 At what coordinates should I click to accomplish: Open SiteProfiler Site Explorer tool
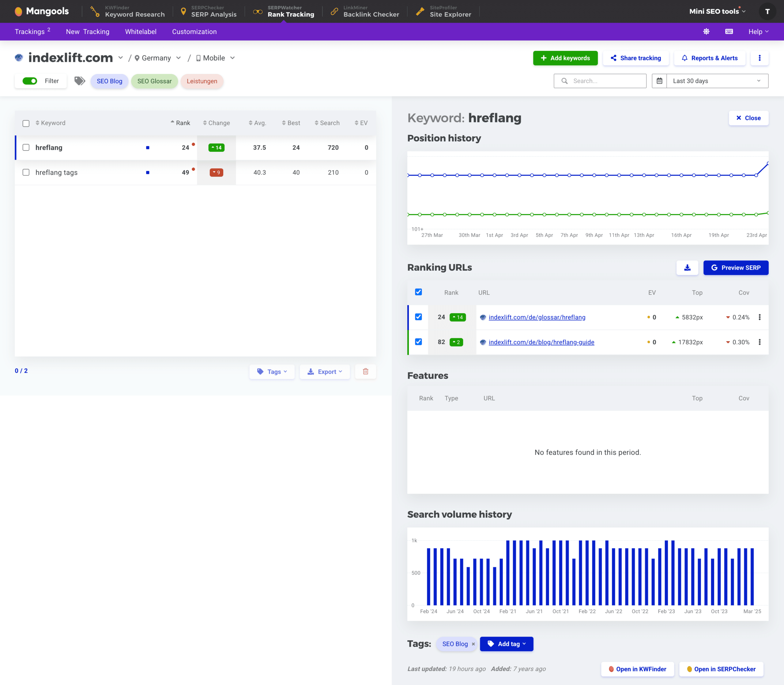pyautogui.click(x=444, y=11)
